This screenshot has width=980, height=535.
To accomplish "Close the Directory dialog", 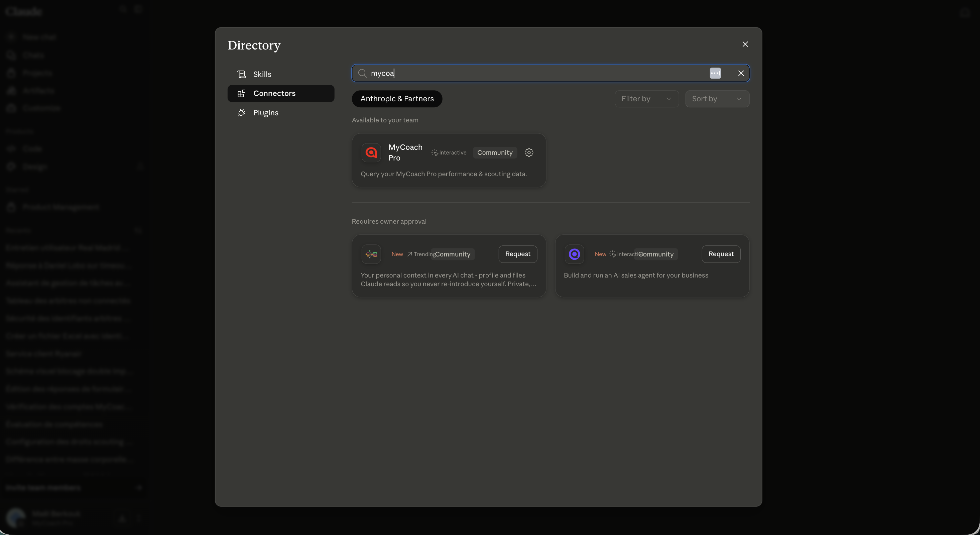I will (x=745, y=44).
